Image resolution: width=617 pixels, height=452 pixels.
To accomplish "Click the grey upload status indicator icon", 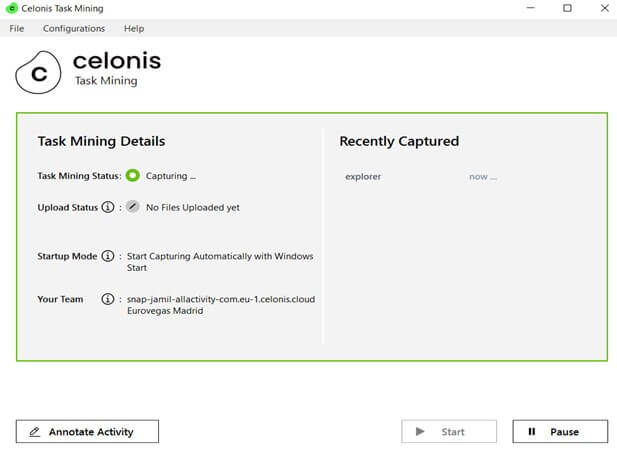I will pyautogui.click(x=133, y=207).
